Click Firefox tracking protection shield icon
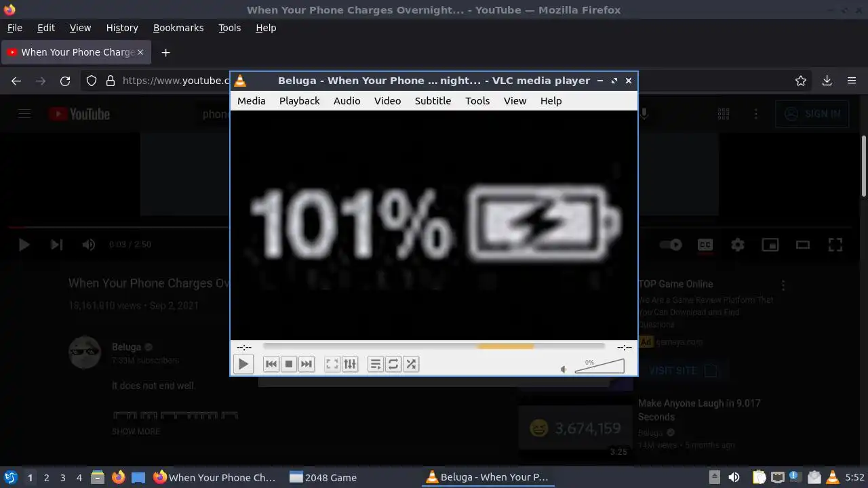This screenshot has width=868, height=488. pos(92,81)
